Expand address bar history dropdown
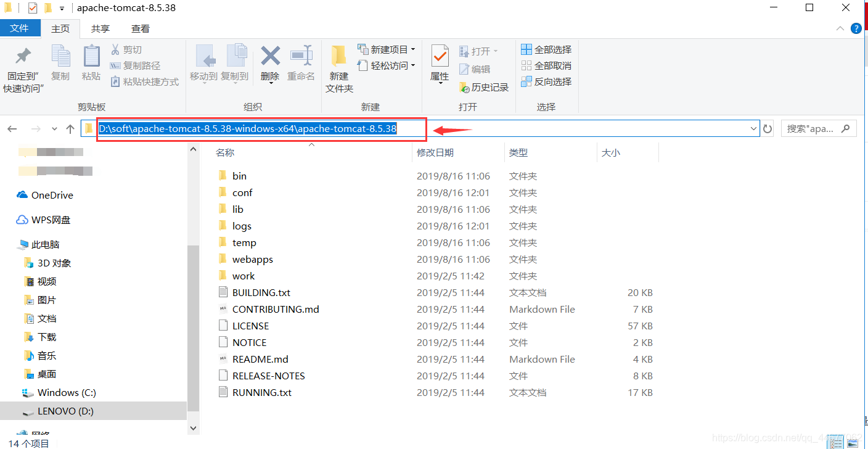 pyautogui.click(x=754, y=128)
